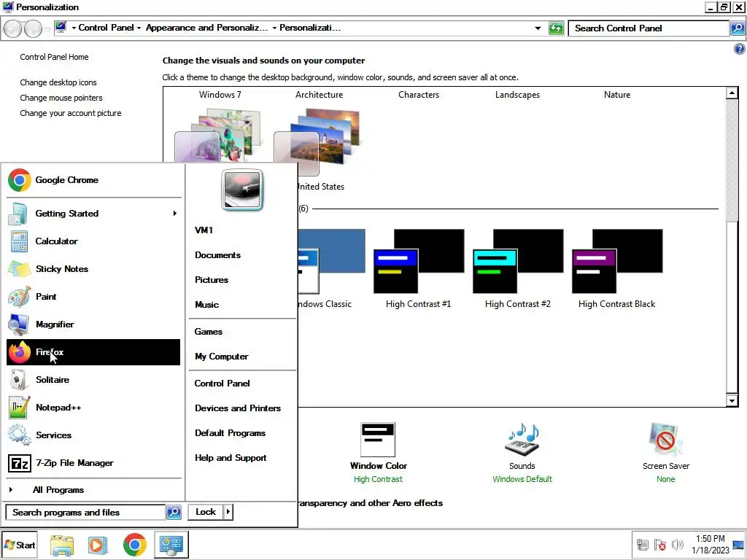This screenshot has height=560, width=747.
Task: Select High Contrast #2 theme
Action: pos(518,269)
